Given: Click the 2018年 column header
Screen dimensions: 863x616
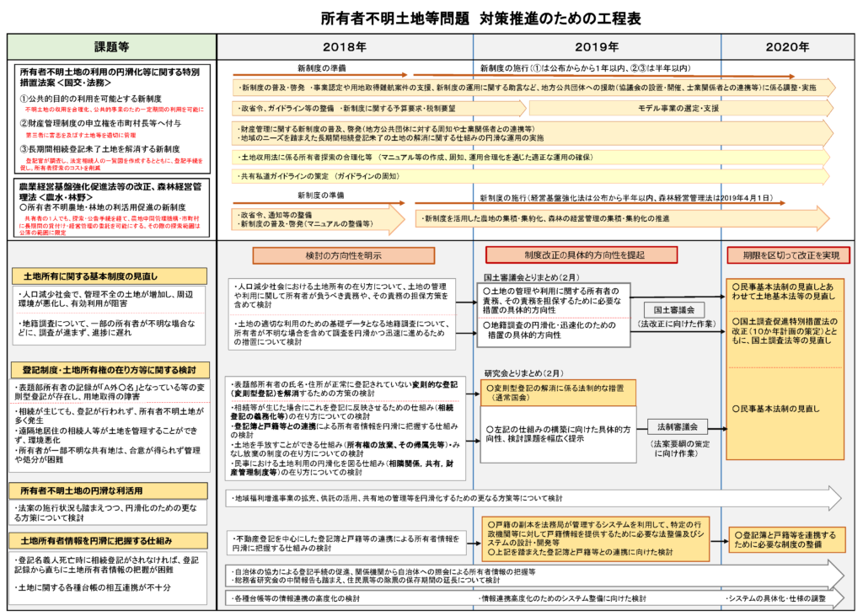Looking at the screenshot, I should point(345,47).
